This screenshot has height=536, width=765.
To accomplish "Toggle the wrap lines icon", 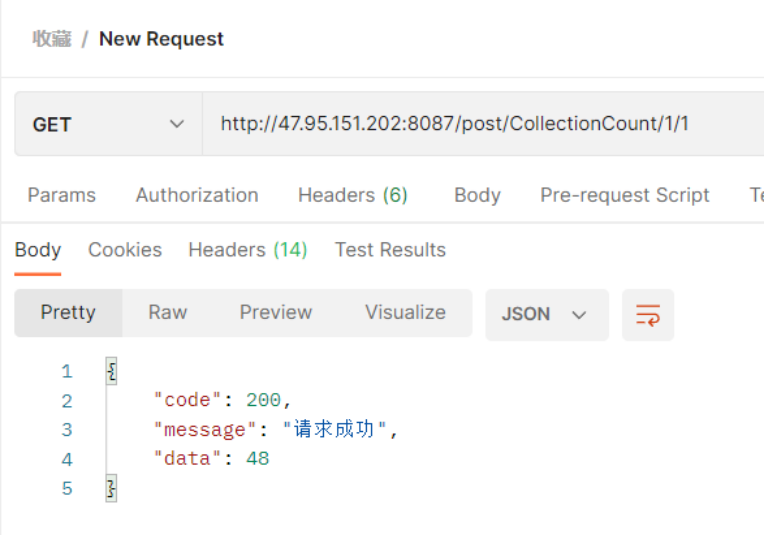I will coord(648,315).
